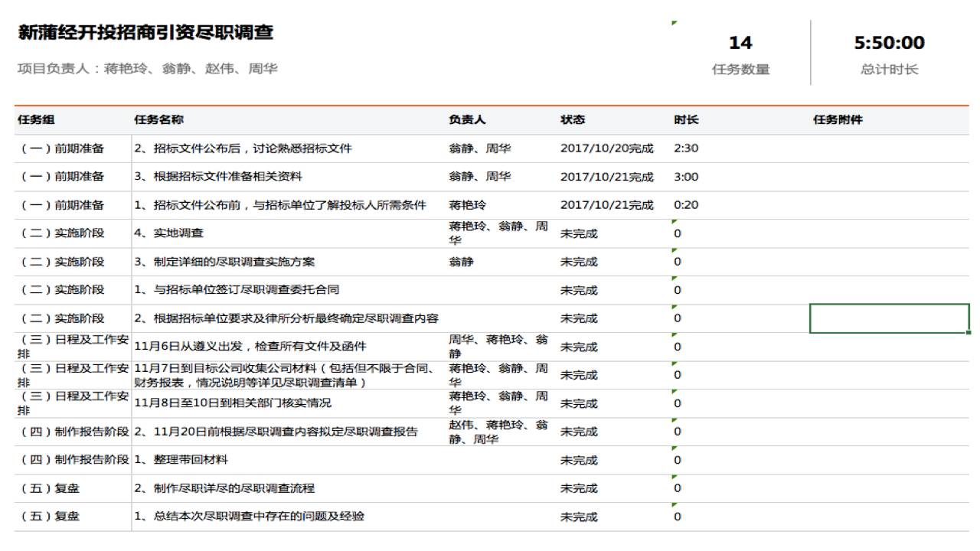Click the 状态 column header

tap(573, 120)
